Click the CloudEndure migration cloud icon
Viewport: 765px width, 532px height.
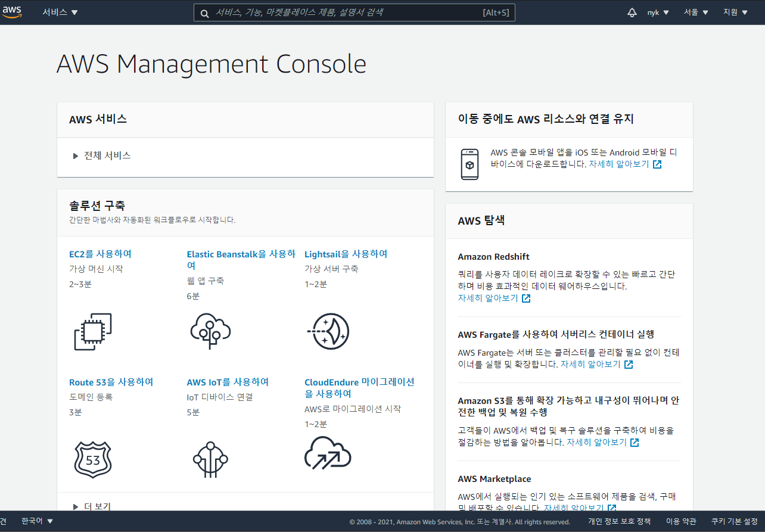(x=328, y=453)
